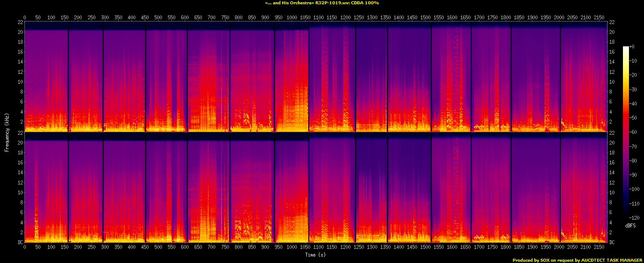The width and height of the screenshot is (644, 263).
Task: Click the 0 tick on the top time axis
Action: [24, 17]
